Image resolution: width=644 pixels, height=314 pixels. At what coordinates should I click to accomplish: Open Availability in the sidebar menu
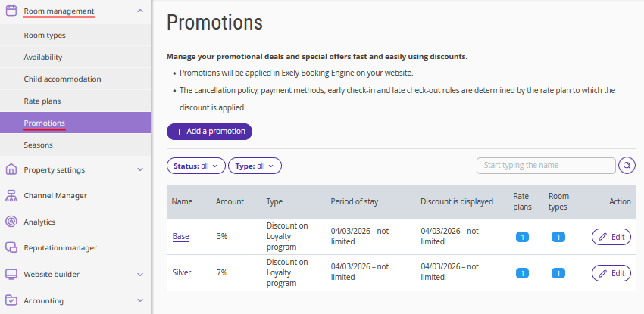tap(43, 57)
